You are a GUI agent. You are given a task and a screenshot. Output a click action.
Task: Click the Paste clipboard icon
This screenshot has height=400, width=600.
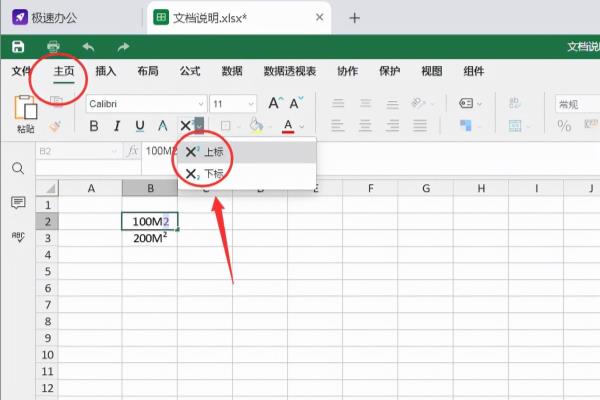coord(26,107)
